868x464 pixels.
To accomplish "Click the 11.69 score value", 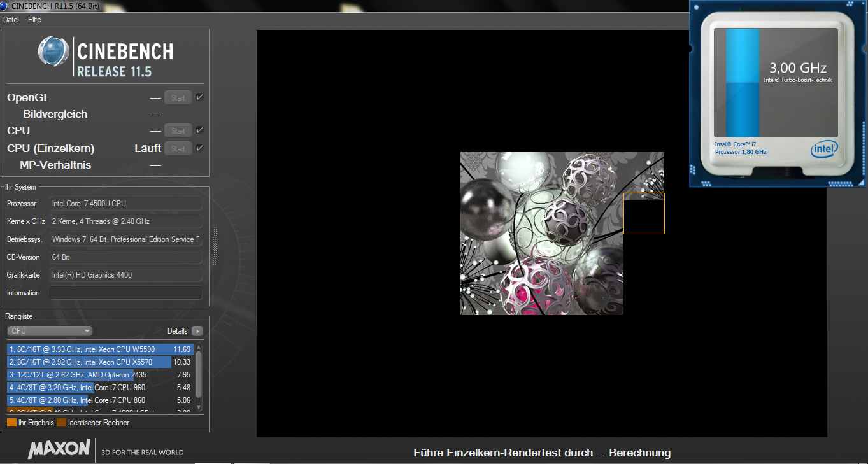I will tap(182, 349).
